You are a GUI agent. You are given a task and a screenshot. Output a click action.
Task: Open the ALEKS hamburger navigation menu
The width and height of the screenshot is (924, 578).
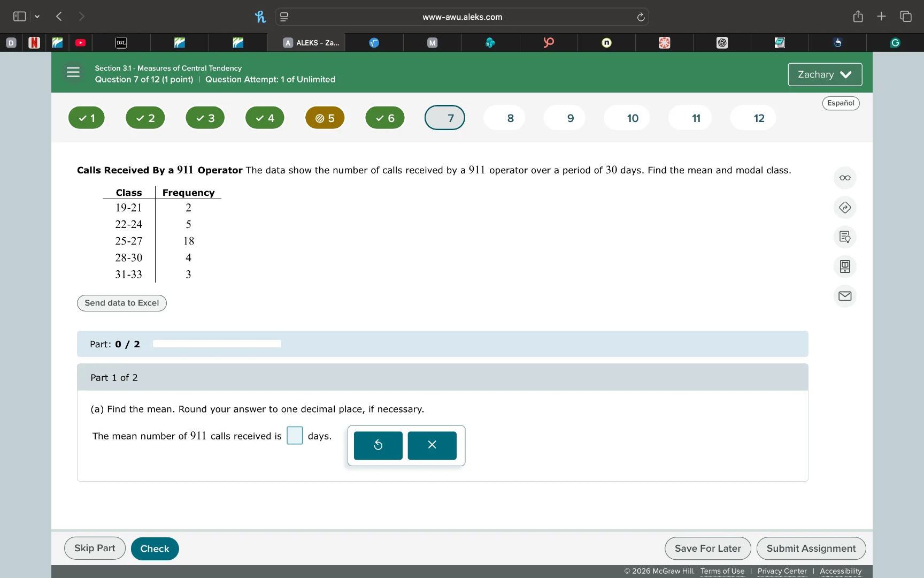(x=73, y=72)
